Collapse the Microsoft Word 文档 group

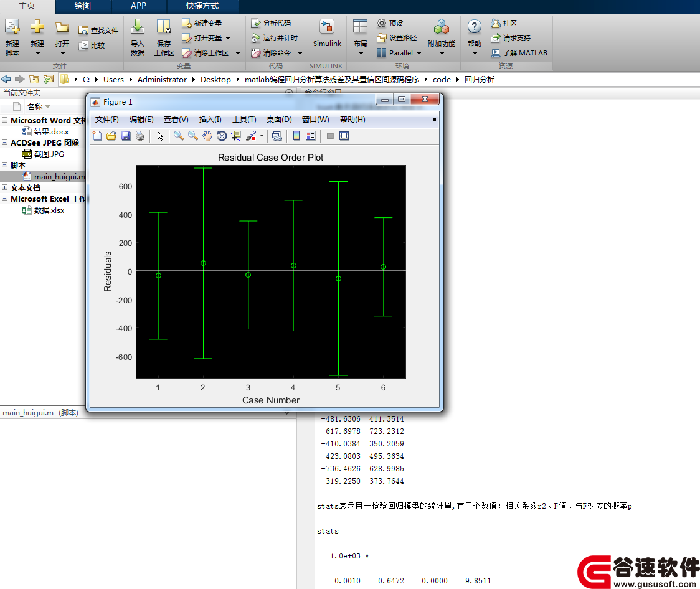click(4, 120)
